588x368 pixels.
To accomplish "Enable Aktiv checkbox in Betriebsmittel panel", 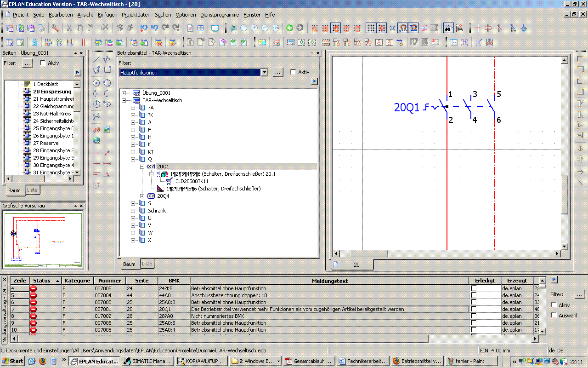I will [294, 72].
